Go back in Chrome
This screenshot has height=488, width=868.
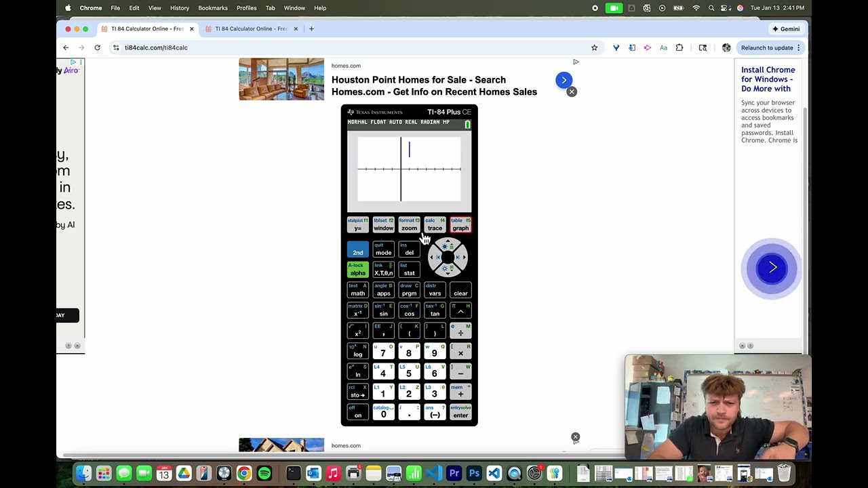[x=66, y=47]
